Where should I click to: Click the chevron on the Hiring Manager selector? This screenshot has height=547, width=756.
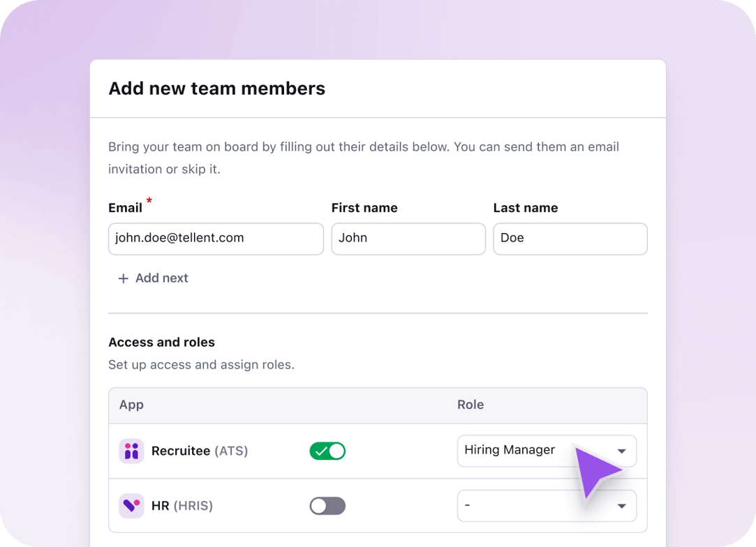pyautogui.click(x=621, y=451)
